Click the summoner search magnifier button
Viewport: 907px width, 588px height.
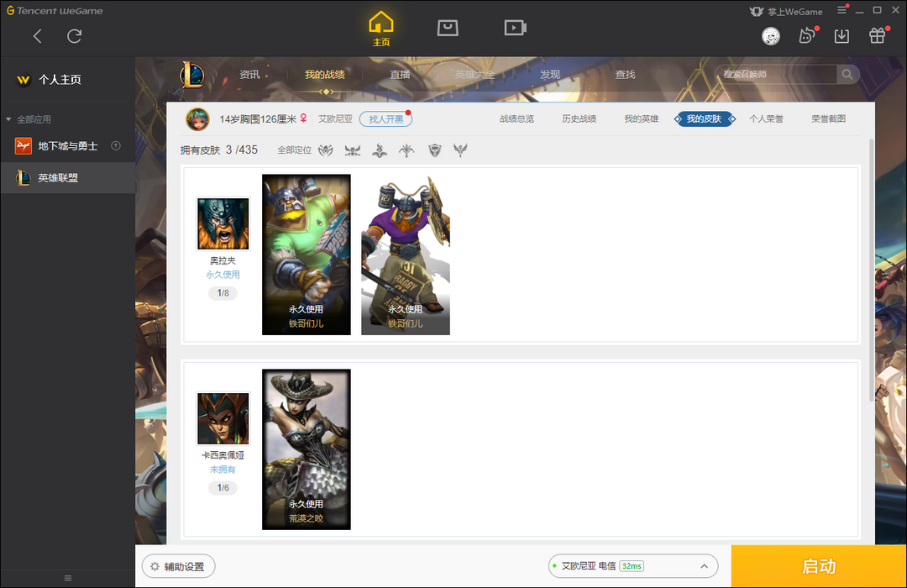point(847,74)
